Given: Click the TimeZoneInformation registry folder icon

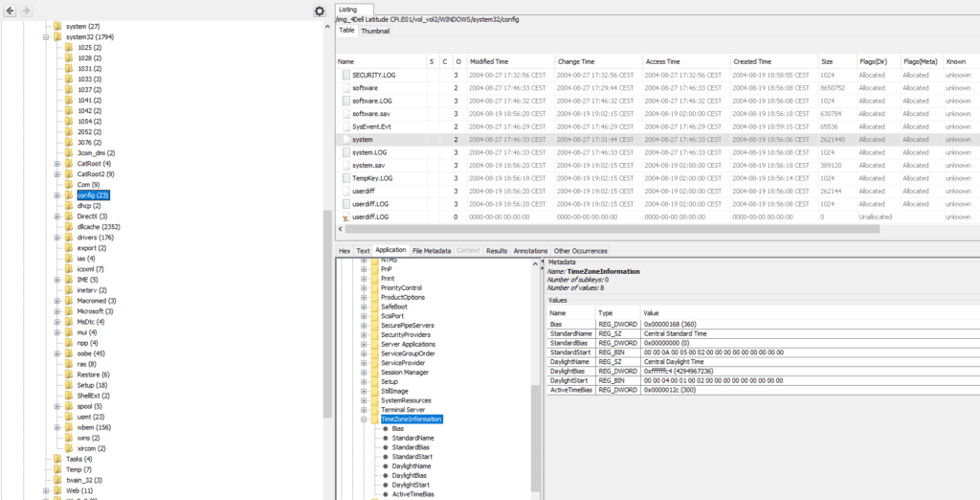Looking at the screenshot, I should pyautogui.click(x=375, y=420).
